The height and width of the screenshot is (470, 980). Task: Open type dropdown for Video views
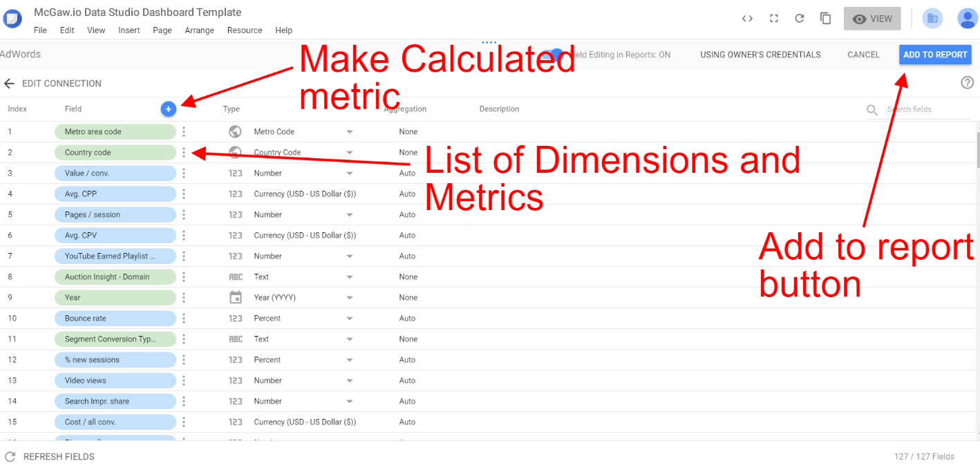coord(350,381)
